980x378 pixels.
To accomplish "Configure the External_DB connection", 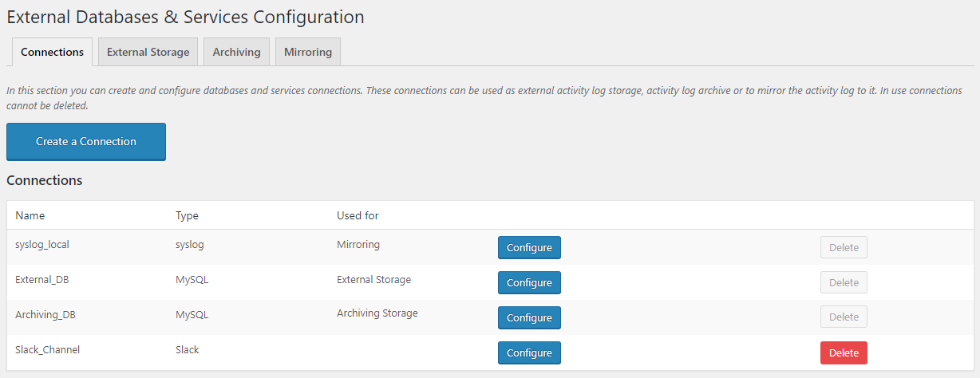I will 529,282.
